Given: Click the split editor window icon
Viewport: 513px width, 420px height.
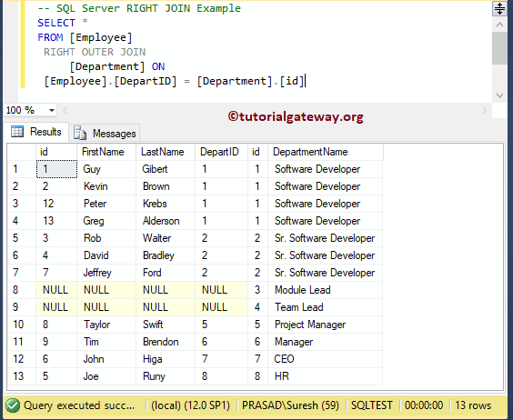Looking at the screenshot, I should (x=499, y=8).
